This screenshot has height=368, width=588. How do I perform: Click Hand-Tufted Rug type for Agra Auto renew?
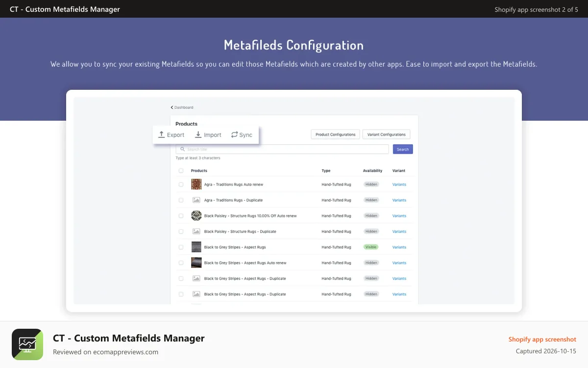[x=336, y=184]
